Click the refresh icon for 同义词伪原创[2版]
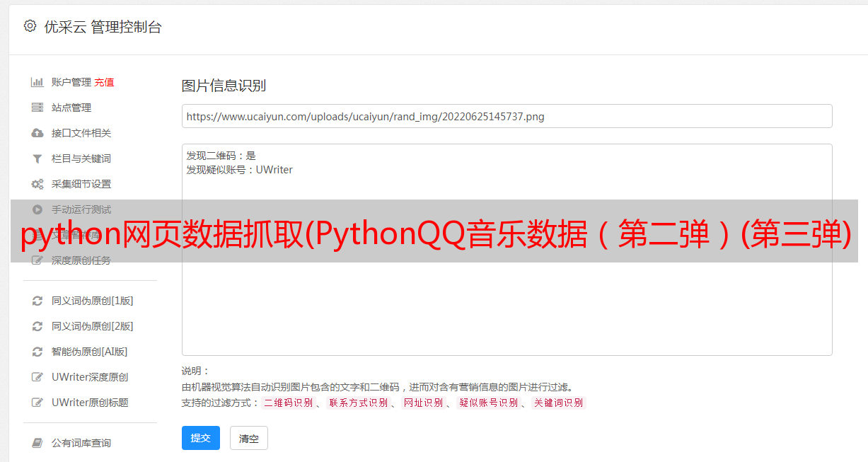Screen dimensions: 868x462 pyautogui.click(x=37, y=326)
